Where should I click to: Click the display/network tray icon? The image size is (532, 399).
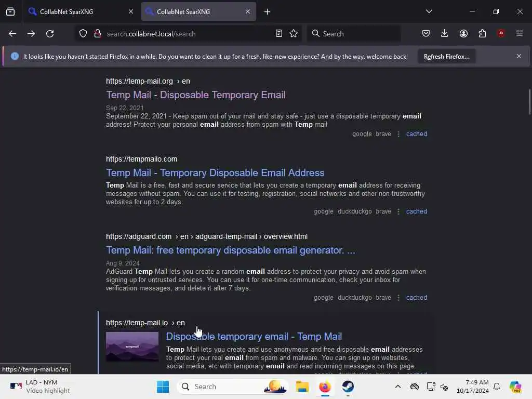431,387
